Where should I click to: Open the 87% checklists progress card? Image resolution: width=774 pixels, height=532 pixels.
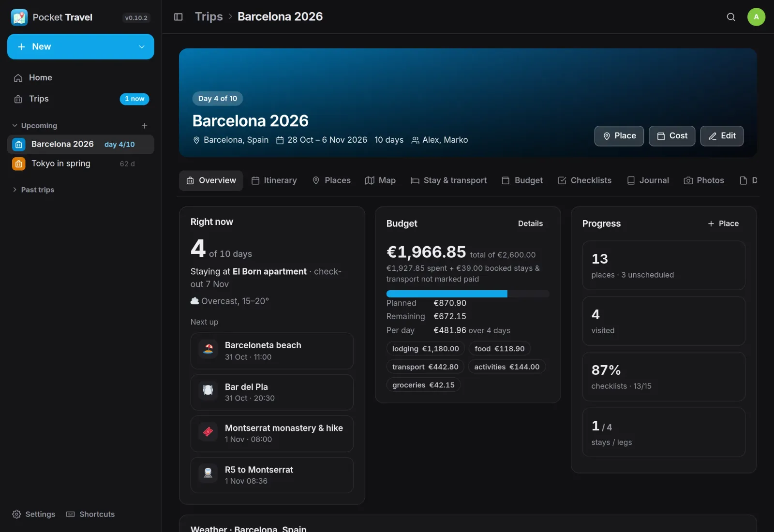tap(664, 377)
